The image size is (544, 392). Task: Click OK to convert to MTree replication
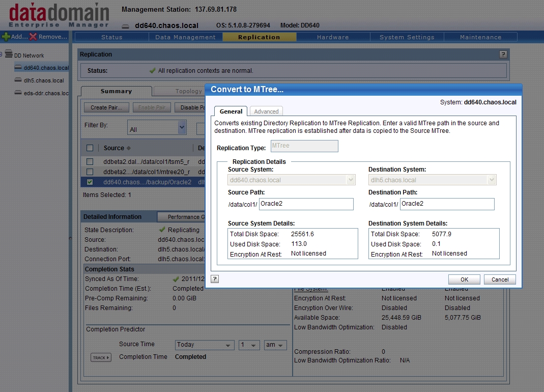tap(464, 279)
